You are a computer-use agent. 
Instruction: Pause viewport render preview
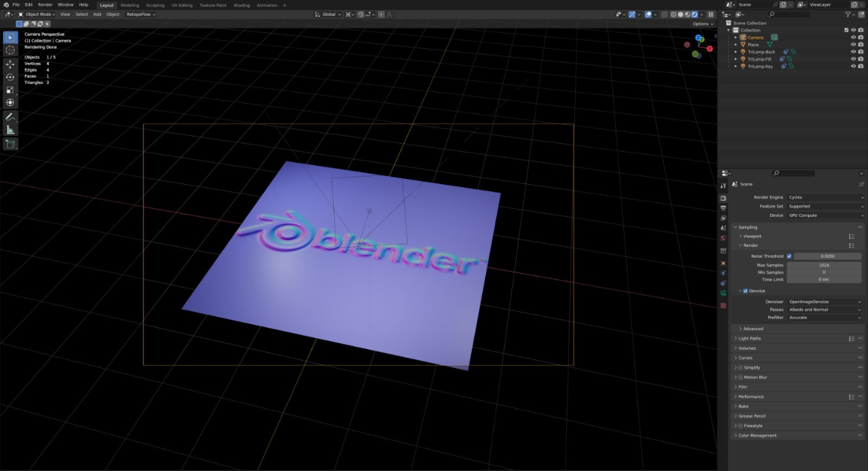pyautogui.click(x=710, y=14)
